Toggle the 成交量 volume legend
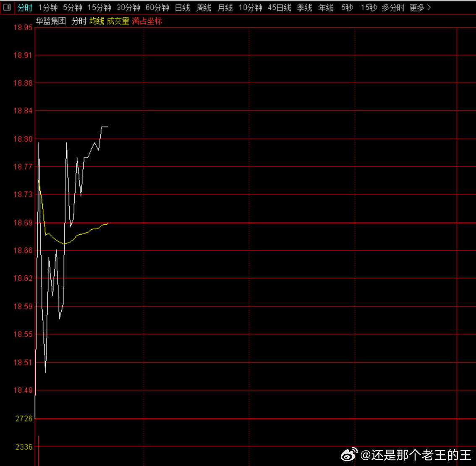This screenshot has height=466, width=476. pos(118,21)
